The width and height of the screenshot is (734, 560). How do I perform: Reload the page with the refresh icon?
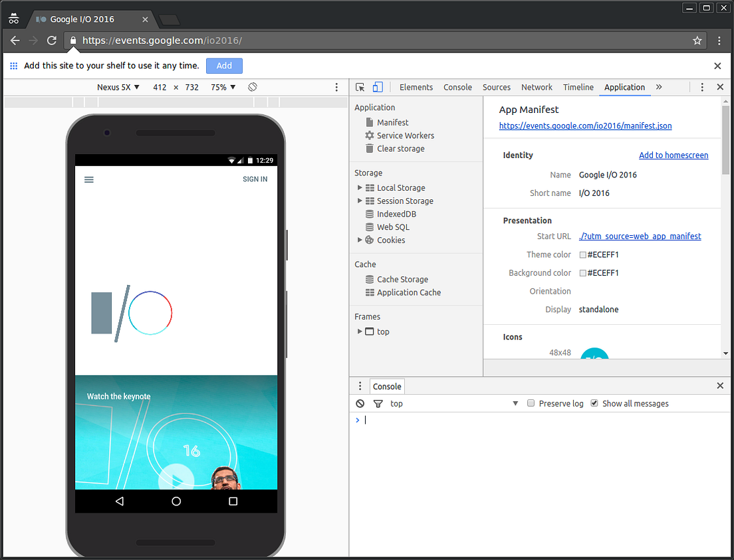[52, 41]
